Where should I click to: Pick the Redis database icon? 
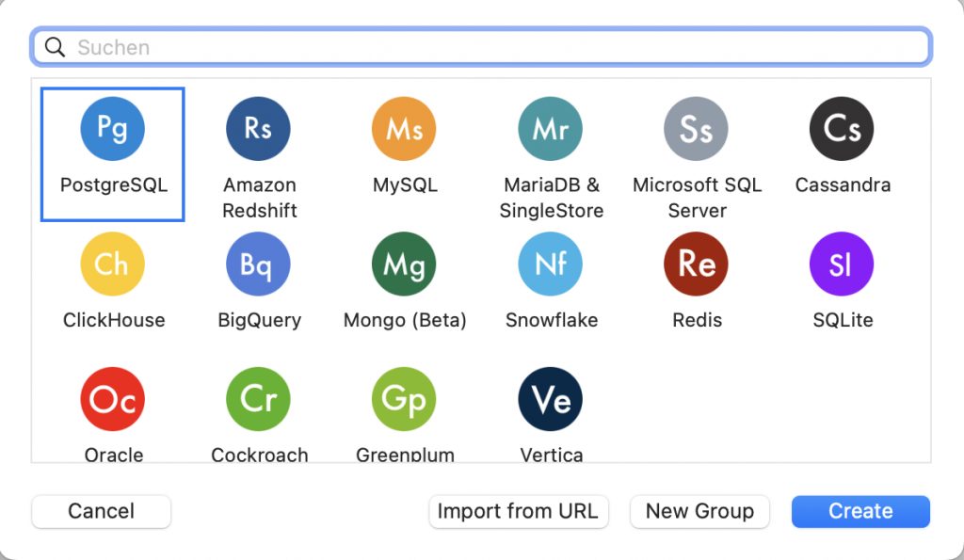click(x=697, y=264)
